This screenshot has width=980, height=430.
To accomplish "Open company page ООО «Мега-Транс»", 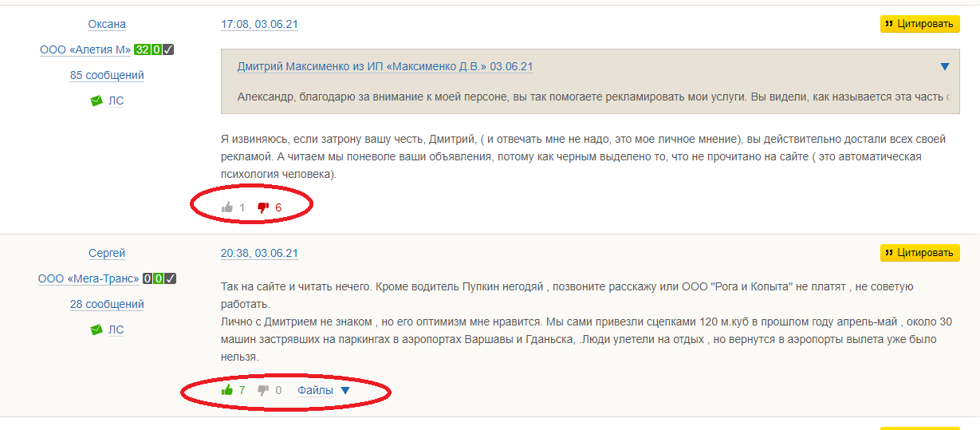I will click(89, 279).
